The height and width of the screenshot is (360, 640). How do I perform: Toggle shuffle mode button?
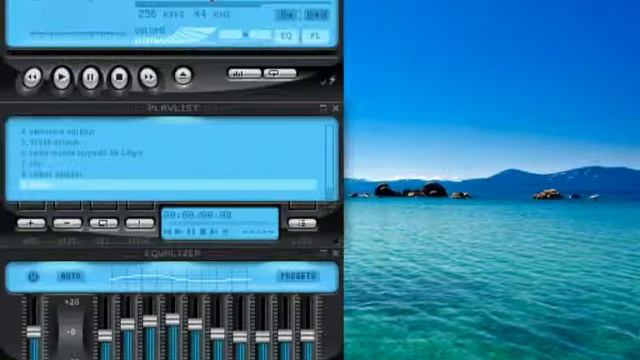[244, 73]
